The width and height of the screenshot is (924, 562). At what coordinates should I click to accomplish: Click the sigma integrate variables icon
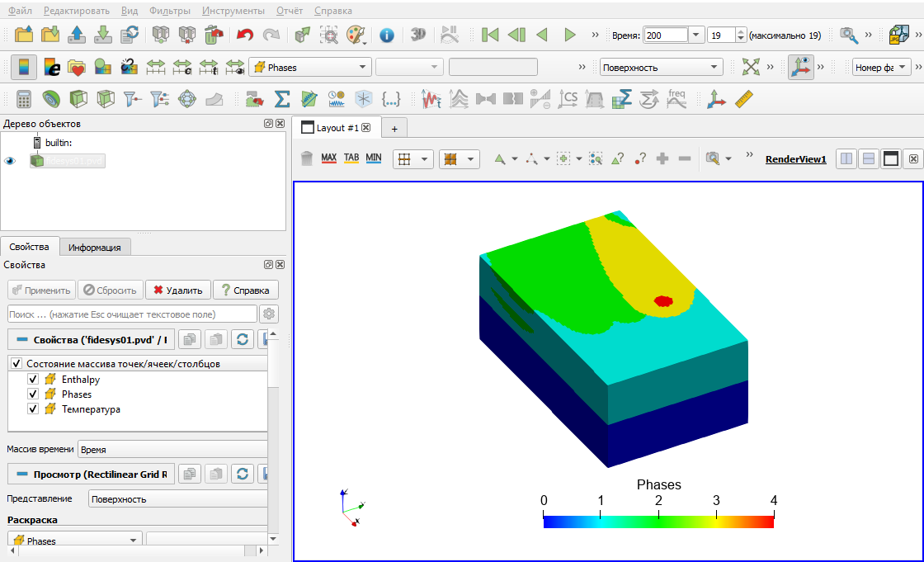pyautogui.click(x=282, y=99)
